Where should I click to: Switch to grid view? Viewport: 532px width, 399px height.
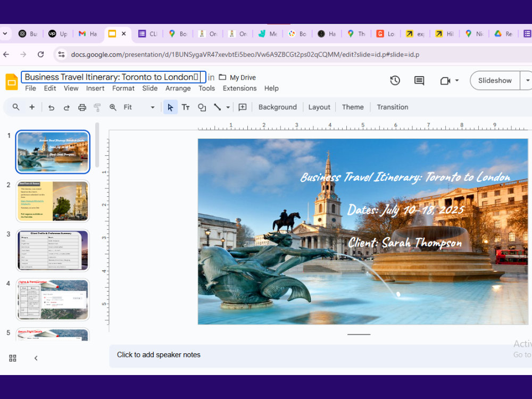tap(13, 358)
